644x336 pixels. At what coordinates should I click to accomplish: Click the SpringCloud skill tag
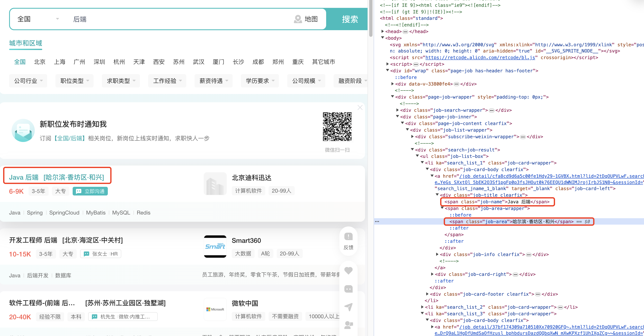click(64, 212)
